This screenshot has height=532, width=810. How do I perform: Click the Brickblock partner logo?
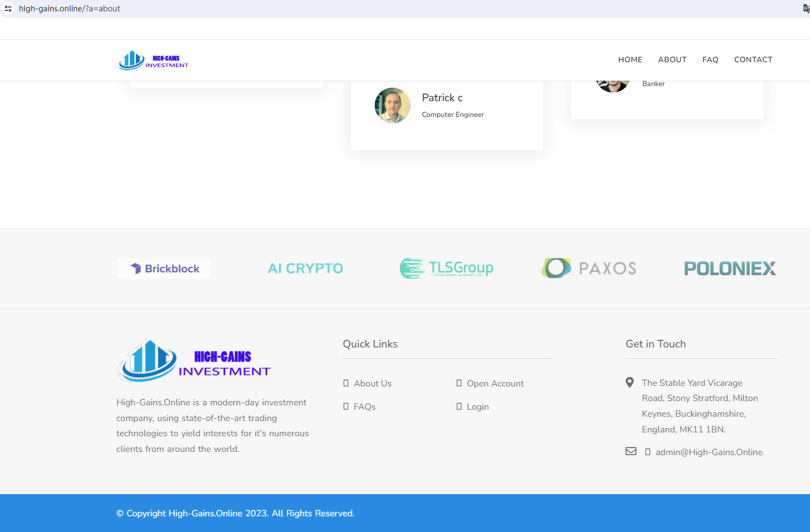pos(164,268)
